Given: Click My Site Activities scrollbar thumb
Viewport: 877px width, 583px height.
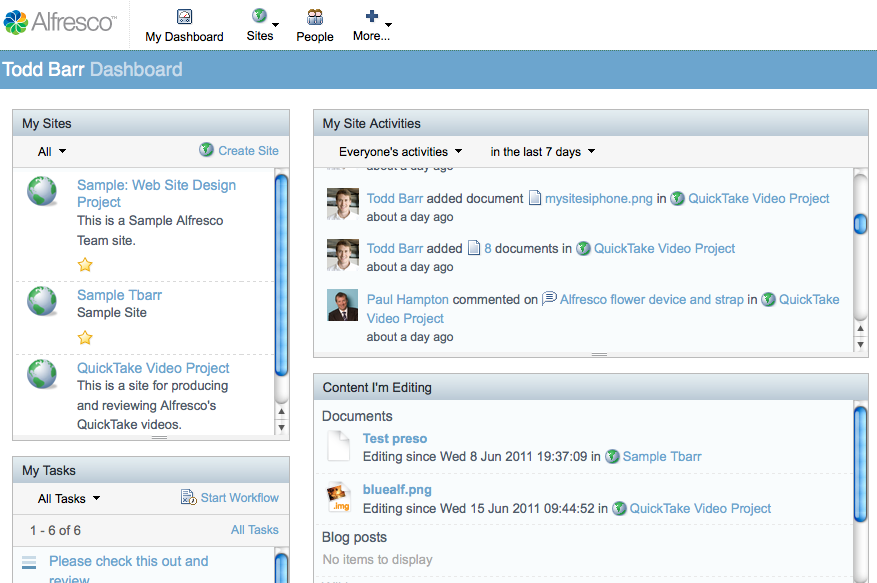Looking at the screenshot, I should pyautogui.click(x=860, y=224).
